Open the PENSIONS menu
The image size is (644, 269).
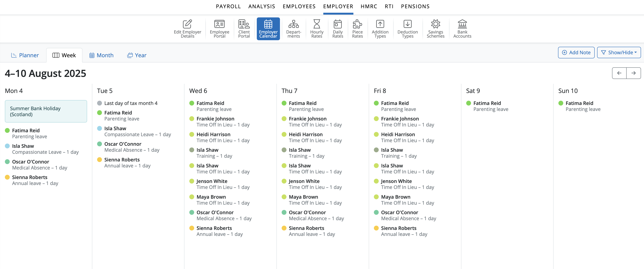tap(415, 7)
